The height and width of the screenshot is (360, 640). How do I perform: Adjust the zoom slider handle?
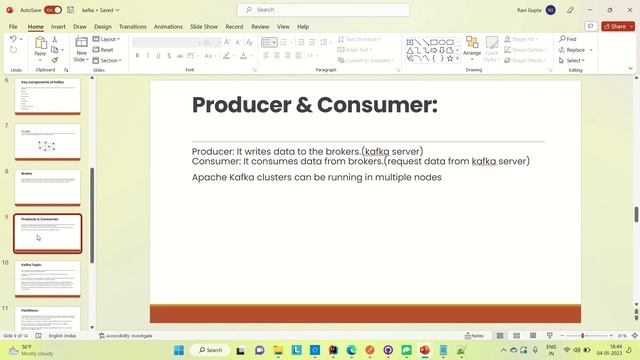582,336
